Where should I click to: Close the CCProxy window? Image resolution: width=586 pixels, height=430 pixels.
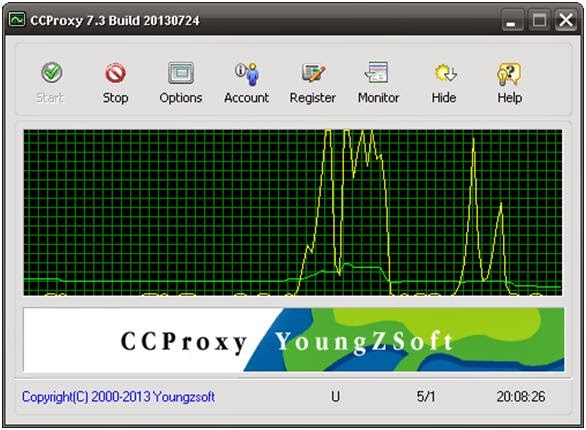click(x=566, y=20)
